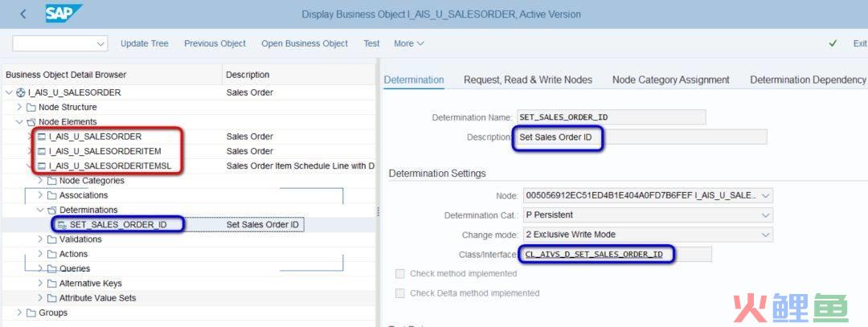
Task: Expand the Associations folder
Action: pos(40,195)
